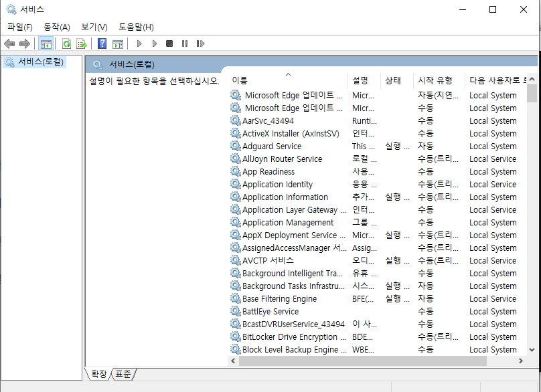The height and width of the screenshot is (392, 541).
Task: Click the gear icon beside App Readiness
Action: tap(236, 171)
